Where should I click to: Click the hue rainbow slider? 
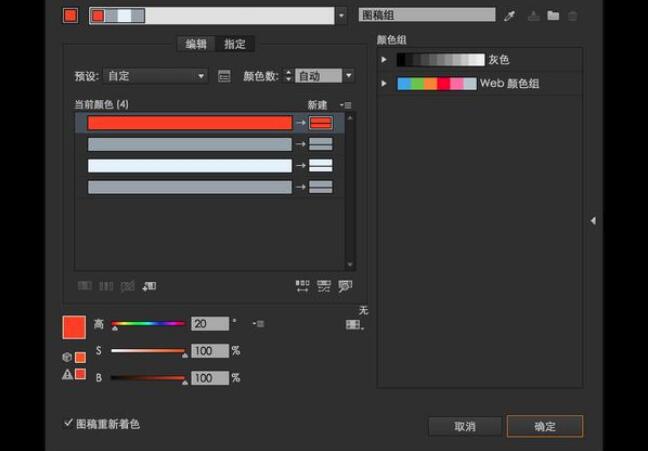(x=148, y=324)
